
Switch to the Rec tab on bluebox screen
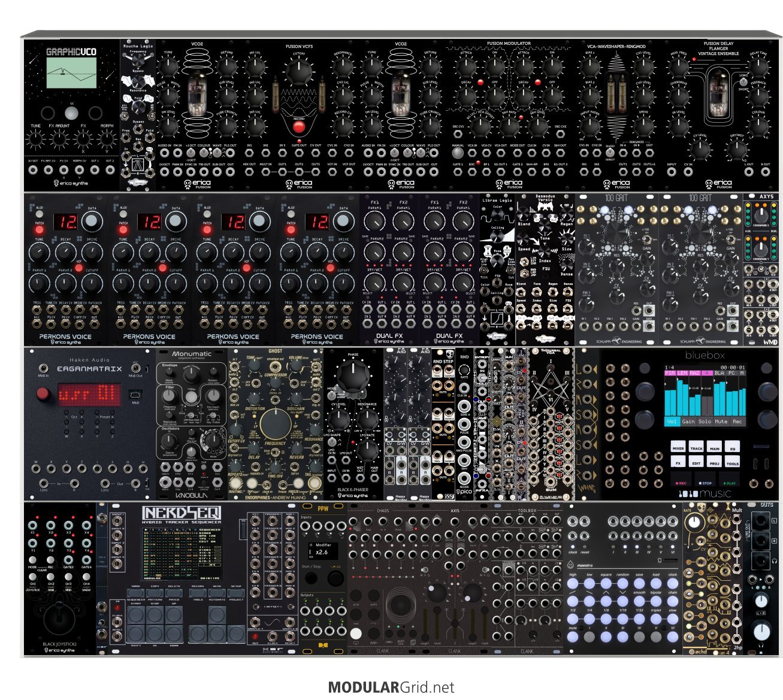click(x=737, y=422)
